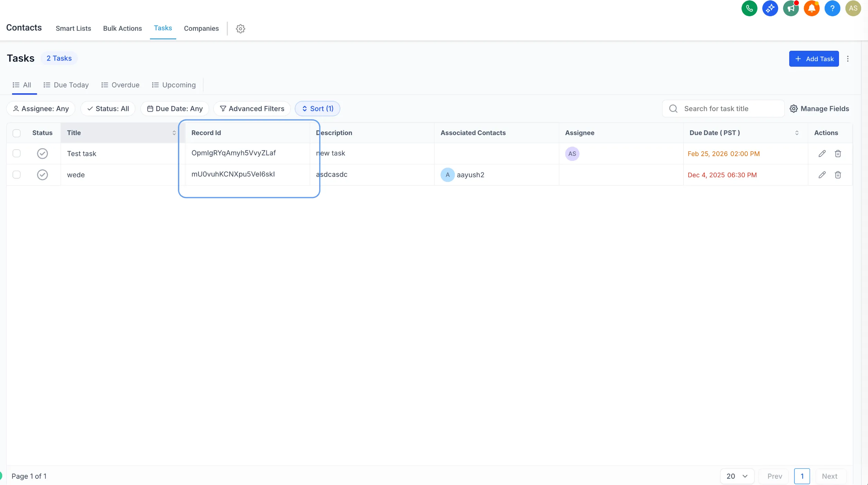Image resolution: width=868 pixels, height=485 pixels.
Task: Go to the Companies tab
Action: click(201, 29)
